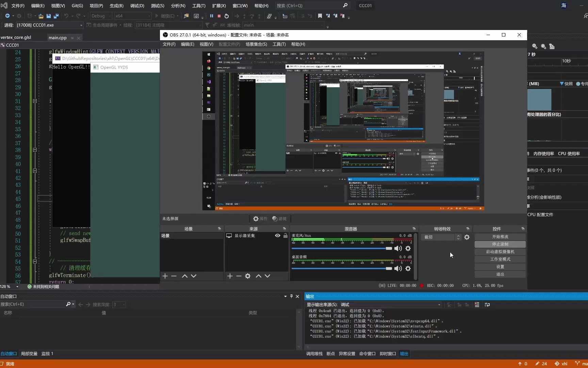Open the 自动窗口 window options arrow
This screenshot has width=588, height=368.
click(x=285, y=296)
